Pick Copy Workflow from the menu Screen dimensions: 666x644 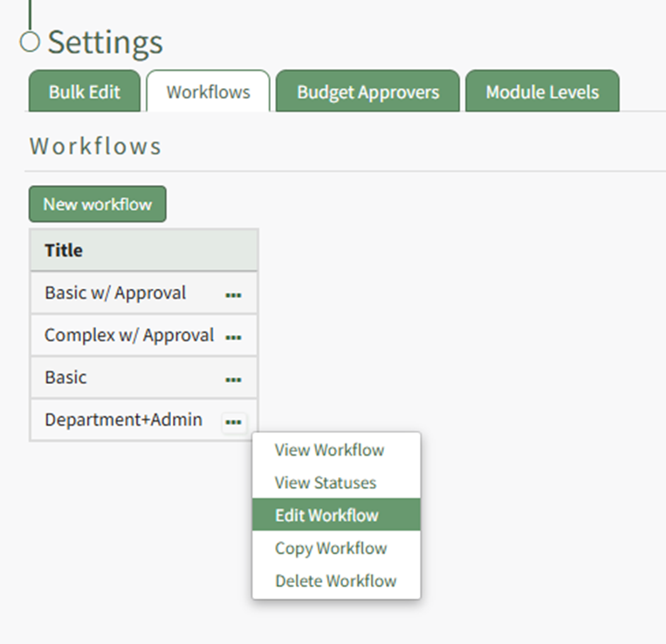tap(331, 548)
